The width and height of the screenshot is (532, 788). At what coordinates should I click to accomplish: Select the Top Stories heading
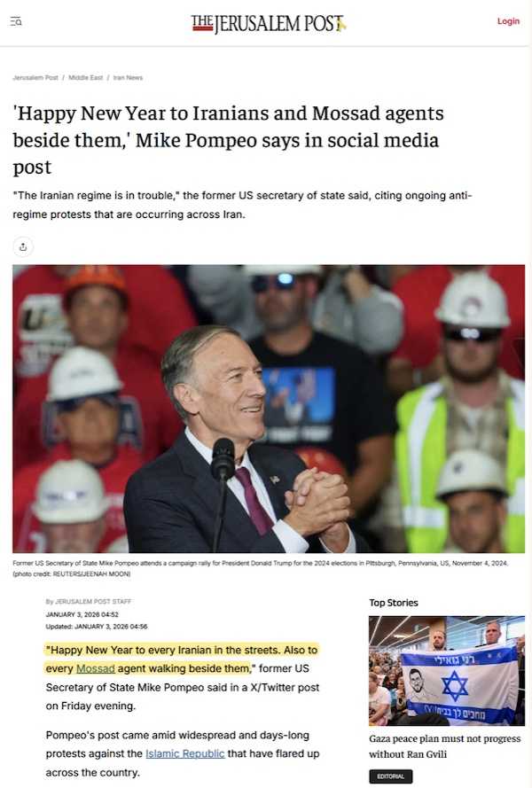pos(393,603)
